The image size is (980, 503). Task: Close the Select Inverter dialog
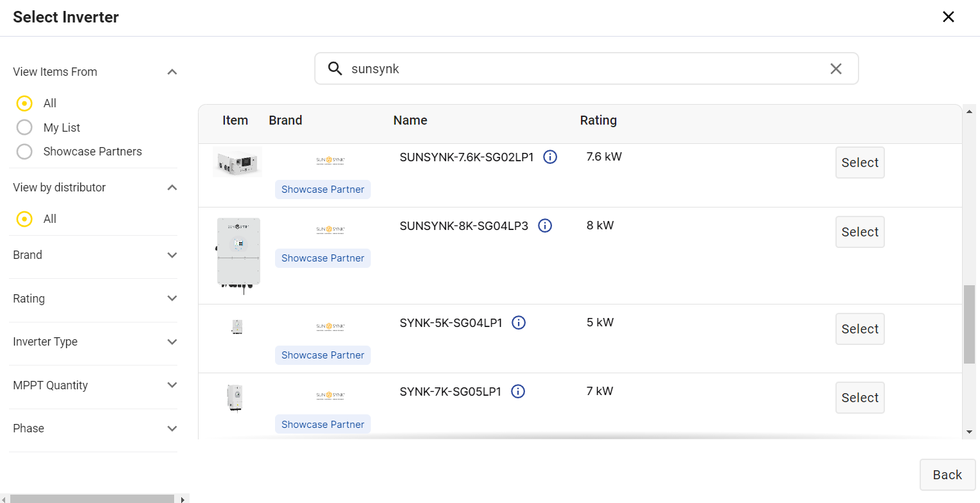pos(948,17)
